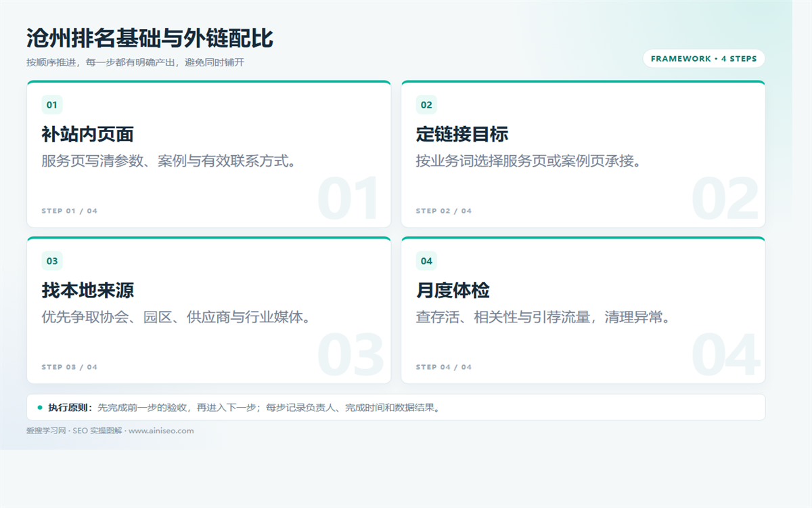
Task: Click the title 沧州排名基础与外链配比
Action: click(150, 38)
